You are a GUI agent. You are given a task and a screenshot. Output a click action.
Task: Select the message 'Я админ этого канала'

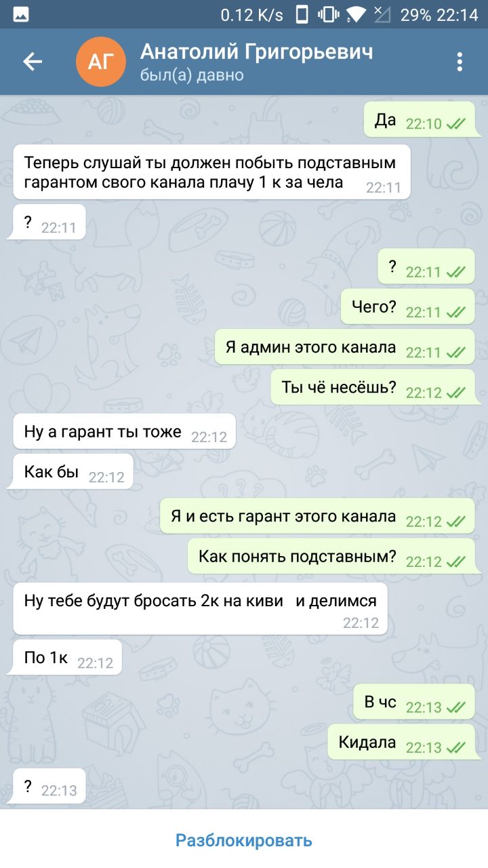click(345, 347)
